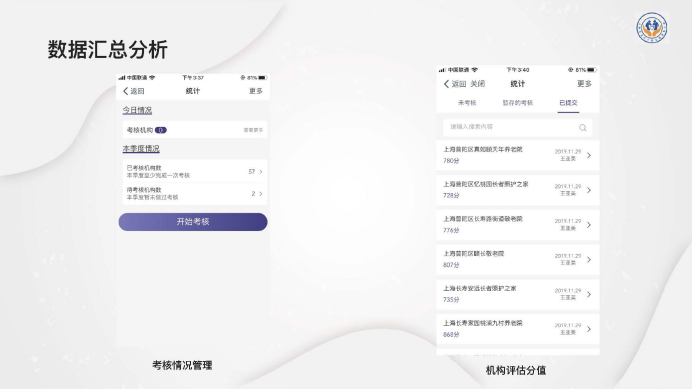Image resolution: width=693 pixels, height=390 pixels.
Task: Open chevron of the 868分 institution row
Action: 589,329
